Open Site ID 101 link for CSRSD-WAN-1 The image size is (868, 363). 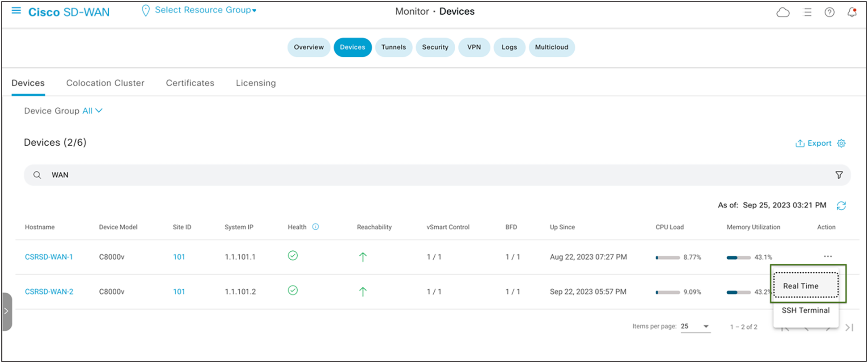[179, 257]
